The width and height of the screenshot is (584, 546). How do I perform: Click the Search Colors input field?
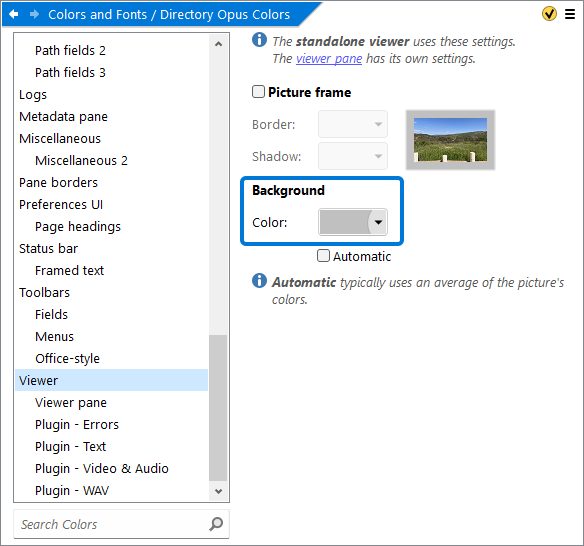[112, 524]
